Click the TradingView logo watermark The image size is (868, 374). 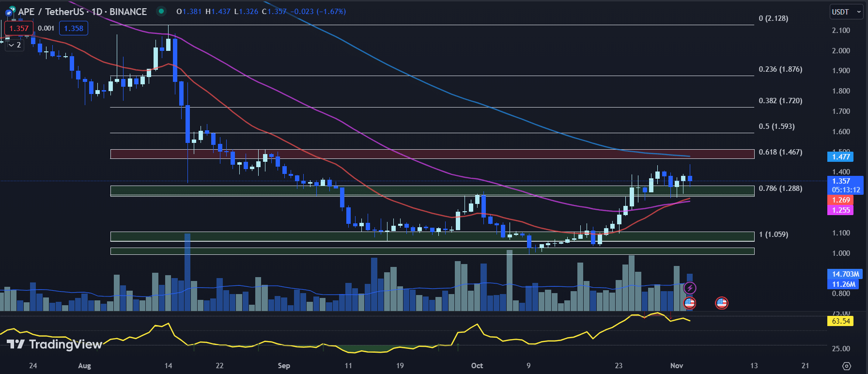click(x=54, y=344)
